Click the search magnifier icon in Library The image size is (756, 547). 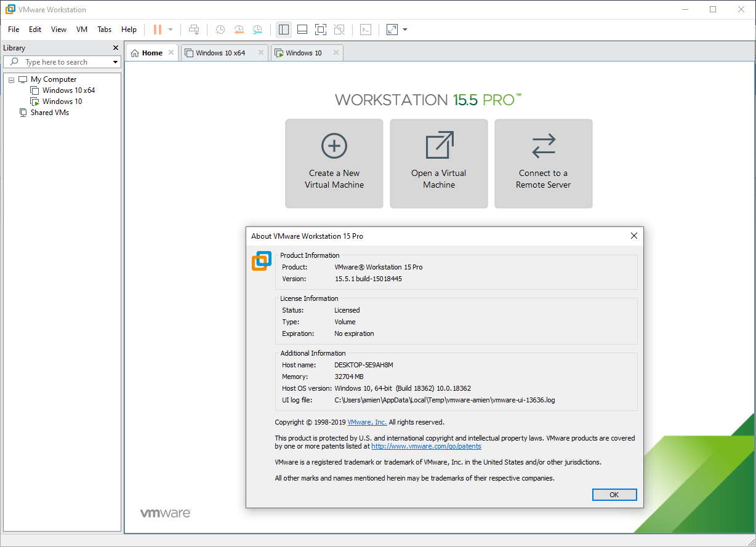pos(15,62)
